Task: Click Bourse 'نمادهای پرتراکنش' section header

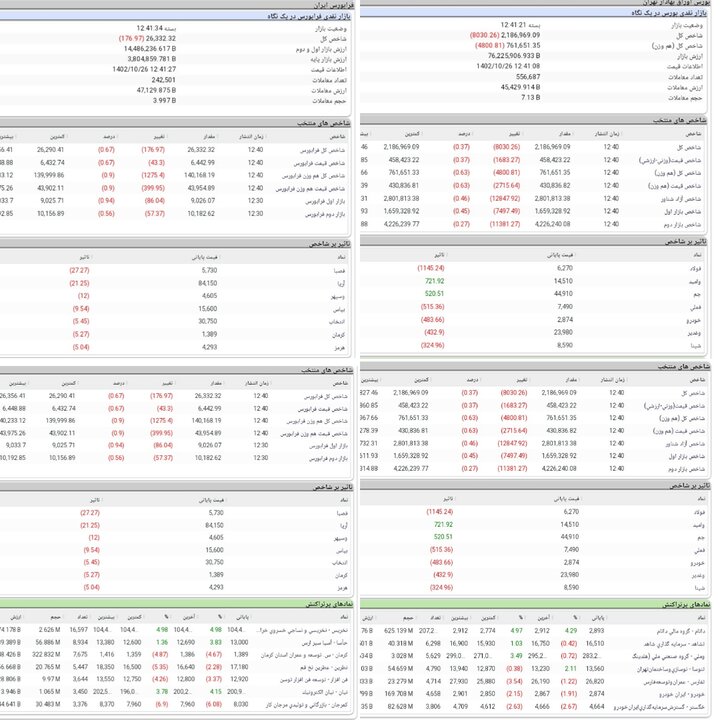Action: [690, 606]
